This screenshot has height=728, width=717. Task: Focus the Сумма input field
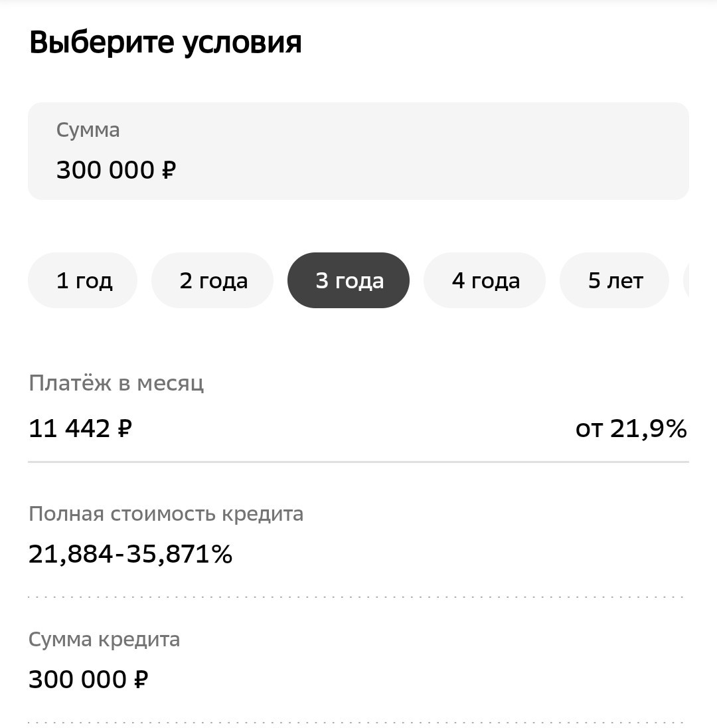click(x=358, y=151)
